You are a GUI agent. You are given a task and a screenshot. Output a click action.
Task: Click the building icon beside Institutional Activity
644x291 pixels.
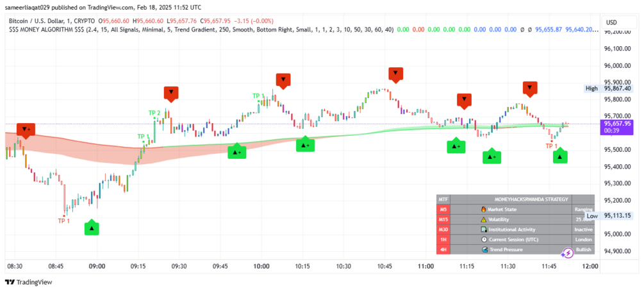483,229
